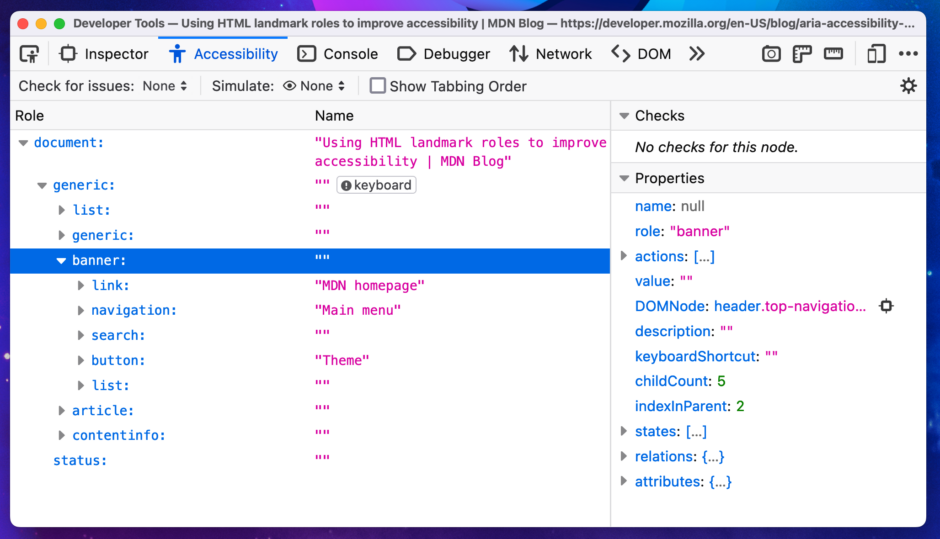Screen dimensions: 940x539
Task: Click the Name column header
Action: pos(334,116)
